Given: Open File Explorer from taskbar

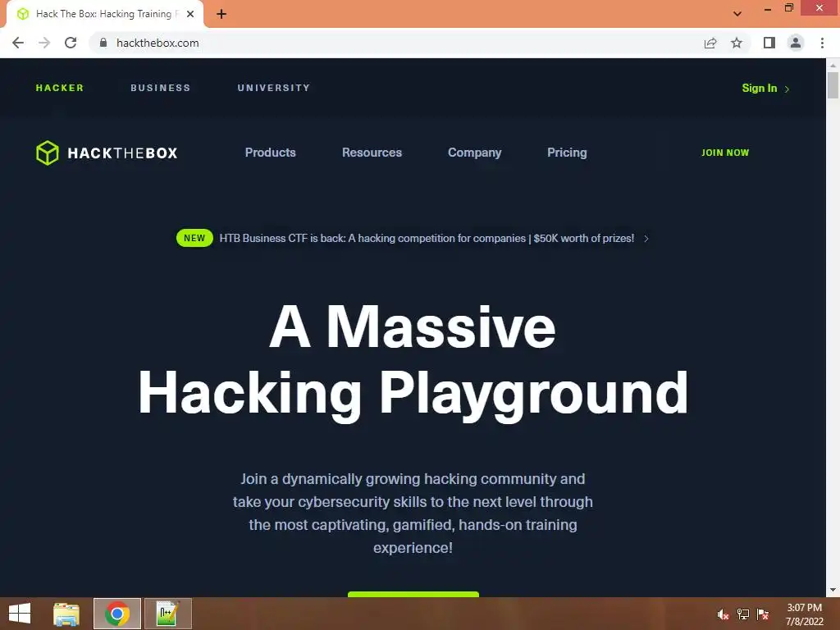Looking at the screenshot, I should pos(66,614).
